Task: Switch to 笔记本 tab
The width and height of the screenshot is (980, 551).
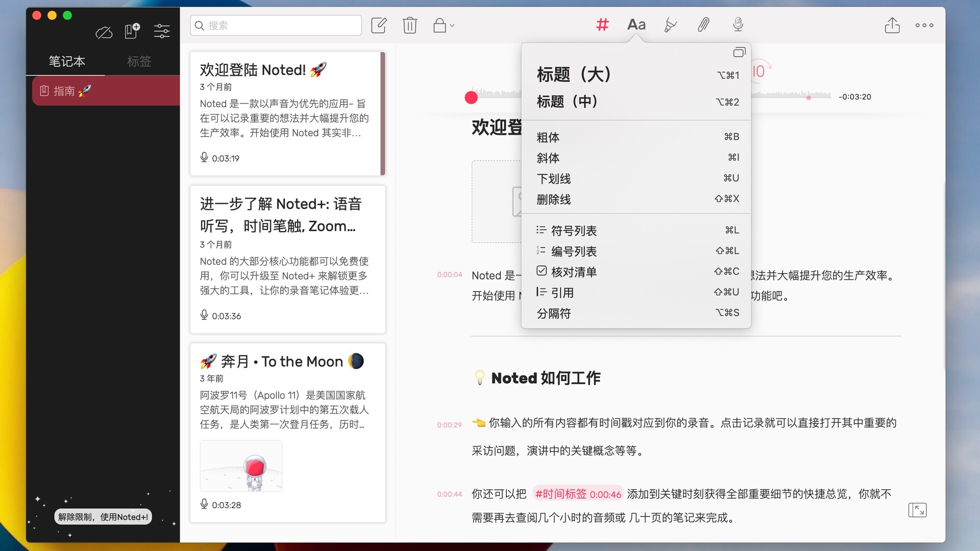Action: (x=67, y=61)
